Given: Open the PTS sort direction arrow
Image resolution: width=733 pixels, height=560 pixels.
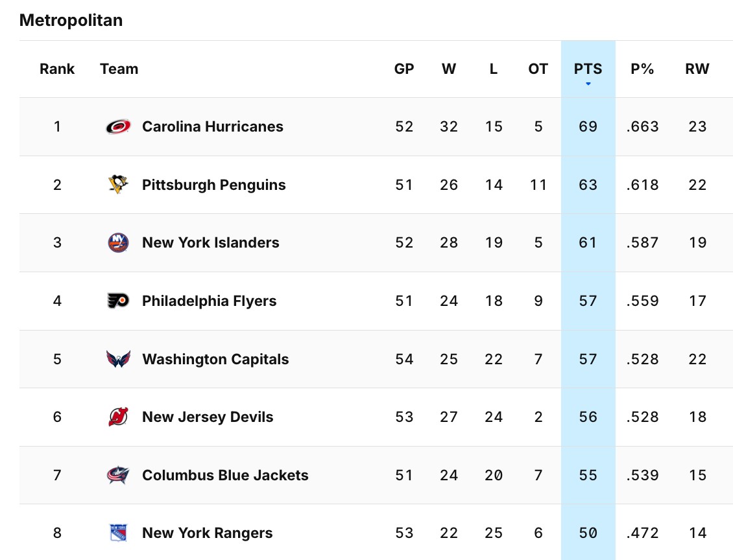Looking at the screenshot, I should click(x=588, y=83).
